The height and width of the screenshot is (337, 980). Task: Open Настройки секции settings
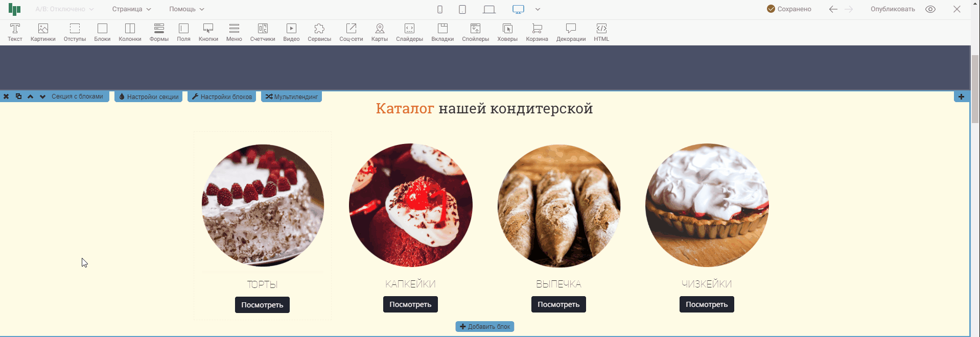click(149, 97)
